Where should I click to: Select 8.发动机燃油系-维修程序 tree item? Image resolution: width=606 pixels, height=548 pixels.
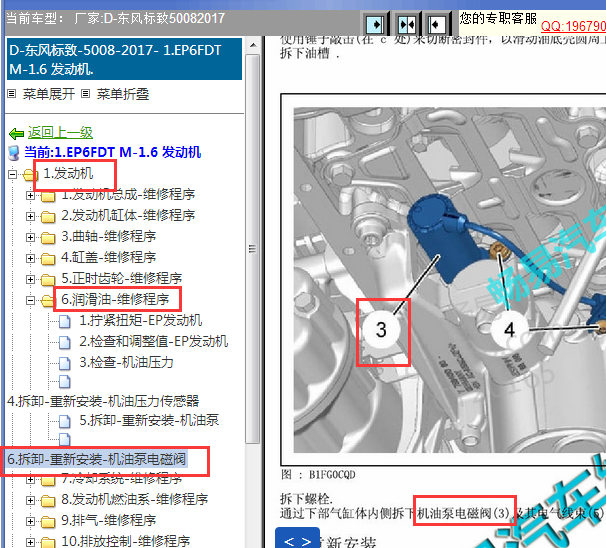coord(134,499)
